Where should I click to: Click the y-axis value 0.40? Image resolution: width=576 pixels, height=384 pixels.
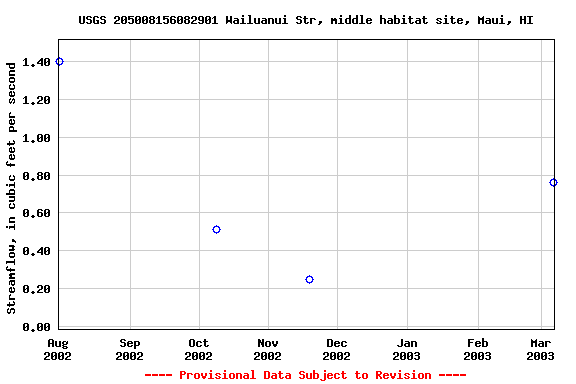pos(36,251)
